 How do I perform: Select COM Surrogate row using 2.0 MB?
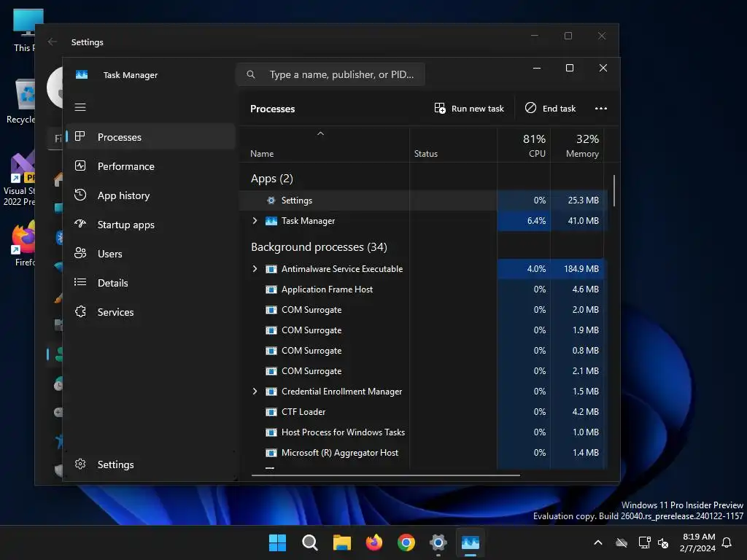pos(423,310)
